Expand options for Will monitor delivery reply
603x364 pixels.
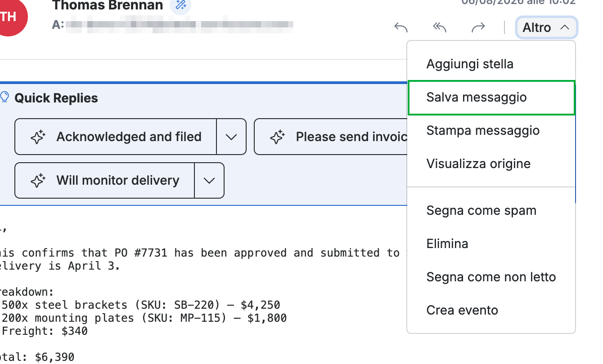point(209,181)
